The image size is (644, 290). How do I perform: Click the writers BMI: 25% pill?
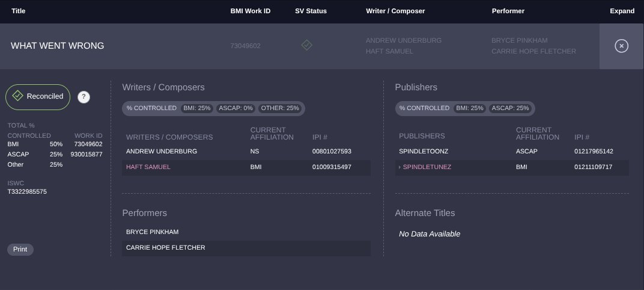[x=196, y=108]
